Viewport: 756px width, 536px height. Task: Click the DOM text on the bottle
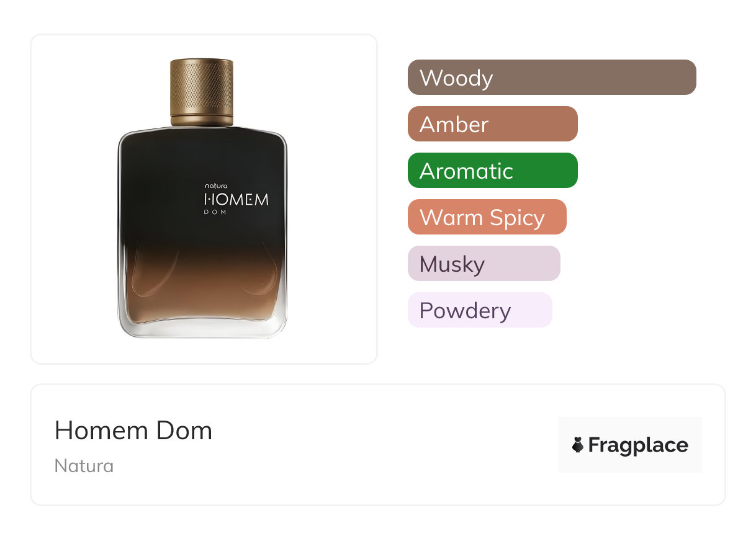[215, 212]
